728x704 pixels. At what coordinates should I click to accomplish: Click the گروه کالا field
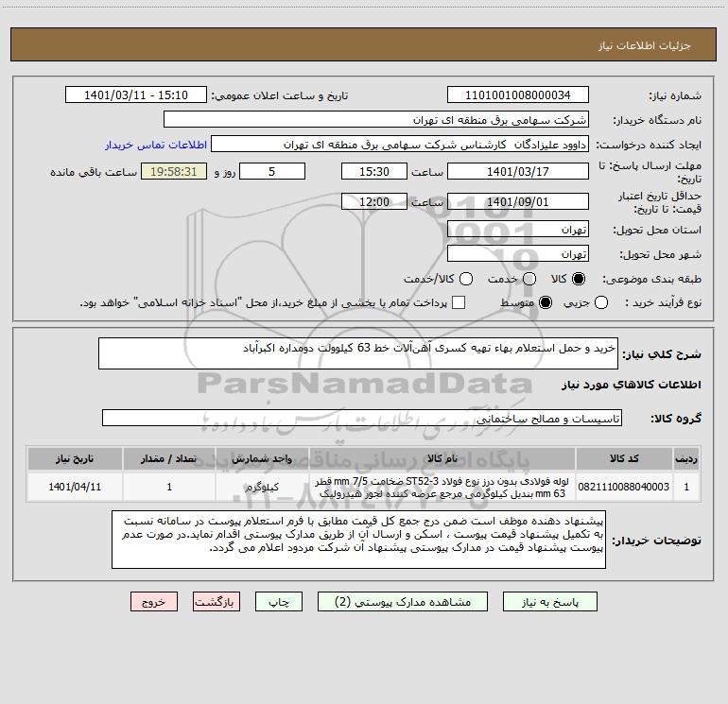362,418
